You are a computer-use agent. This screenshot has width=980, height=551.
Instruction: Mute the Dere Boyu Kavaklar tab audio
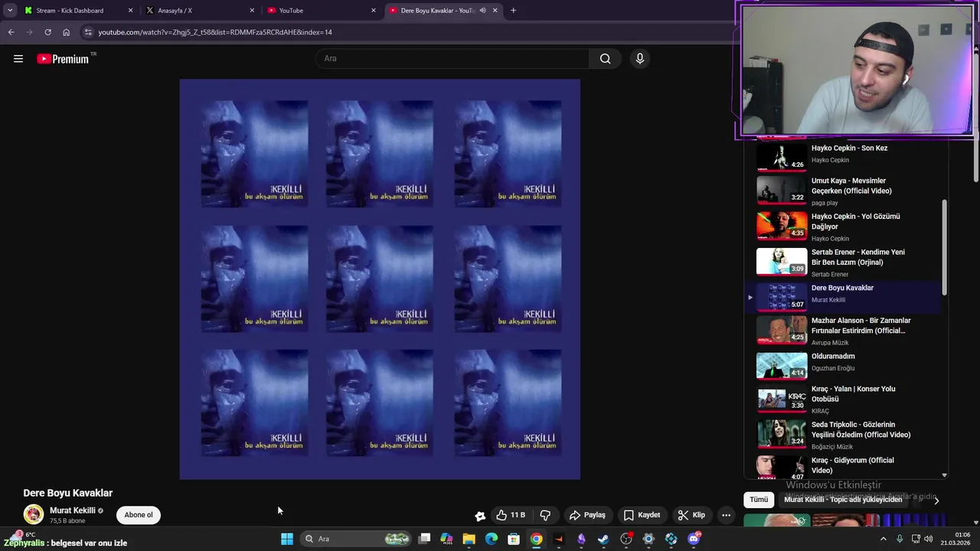click(x=482, y=11)
